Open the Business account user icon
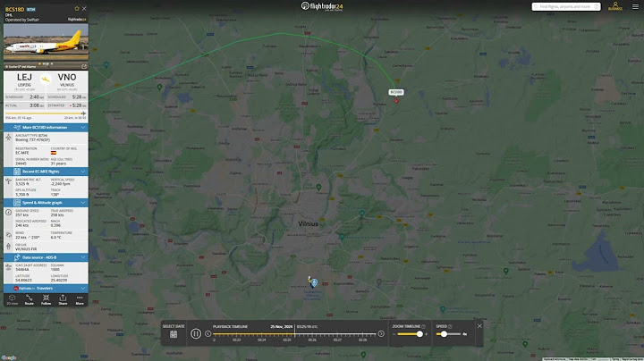This screenshot has width=644, height=361. pos(615,6)
